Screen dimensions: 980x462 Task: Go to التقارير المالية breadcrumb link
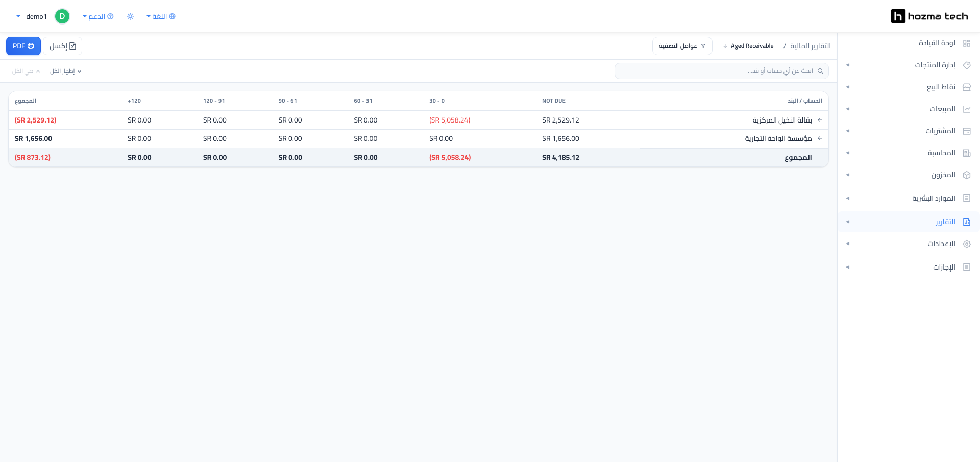[x=811, y=46]
